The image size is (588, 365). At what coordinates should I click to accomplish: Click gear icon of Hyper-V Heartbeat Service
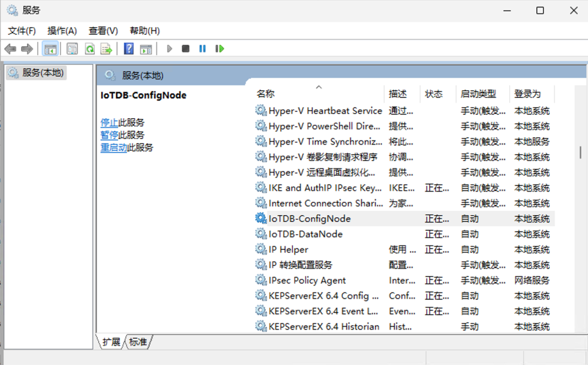click(x=261, y=110)
